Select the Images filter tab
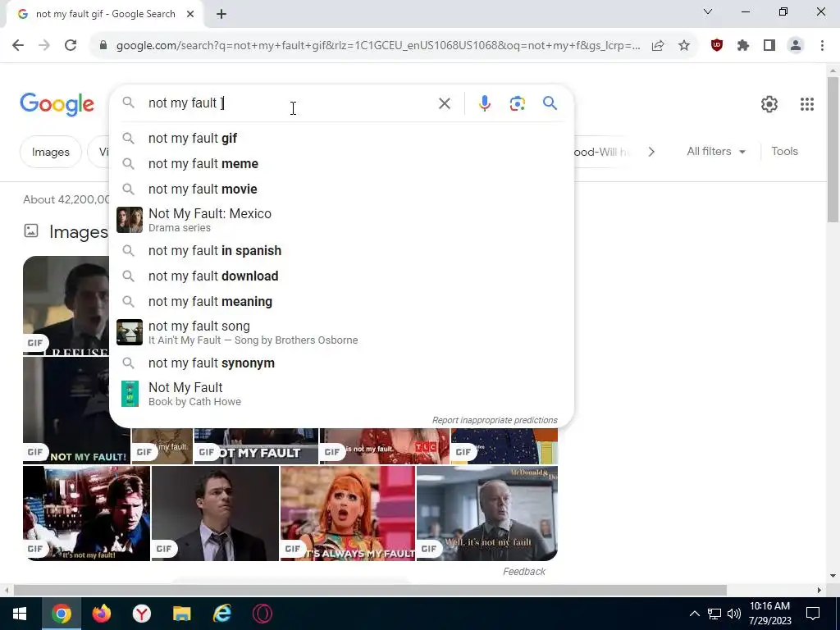Image resolution: width=840 pixels, height=630 pixels. tap(50, 152)
